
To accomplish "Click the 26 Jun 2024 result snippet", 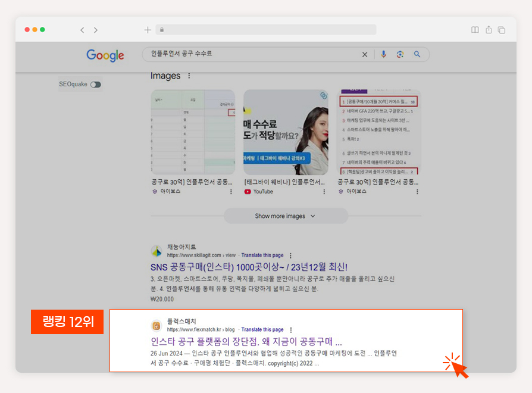I will pos(274,358).
